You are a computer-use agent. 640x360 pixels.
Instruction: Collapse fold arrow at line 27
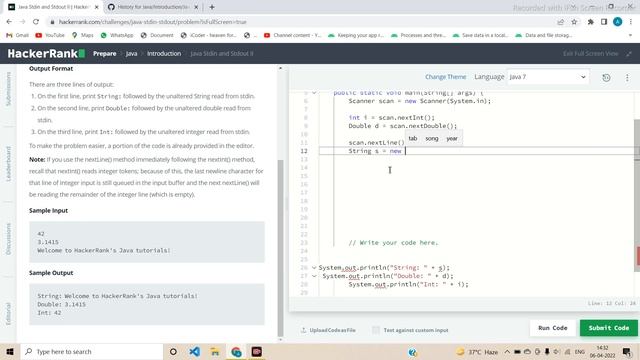[x=314, y=276]
